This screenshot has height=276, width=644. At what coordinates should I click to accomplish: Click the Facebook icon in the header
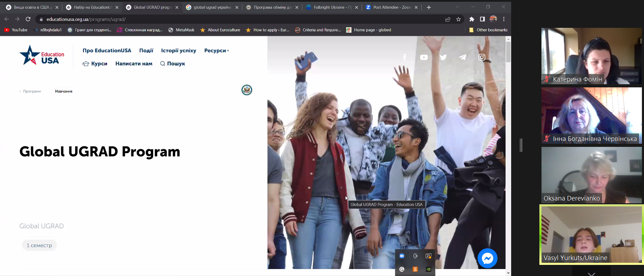[404, 57]
